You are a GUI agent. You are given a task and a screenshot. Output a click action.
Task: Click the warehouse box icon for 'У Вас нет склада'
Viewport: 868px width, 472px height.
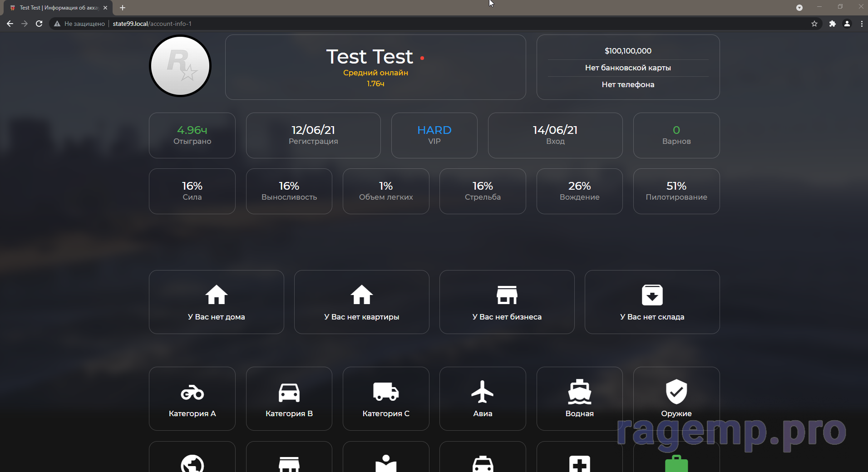point(652,295)
